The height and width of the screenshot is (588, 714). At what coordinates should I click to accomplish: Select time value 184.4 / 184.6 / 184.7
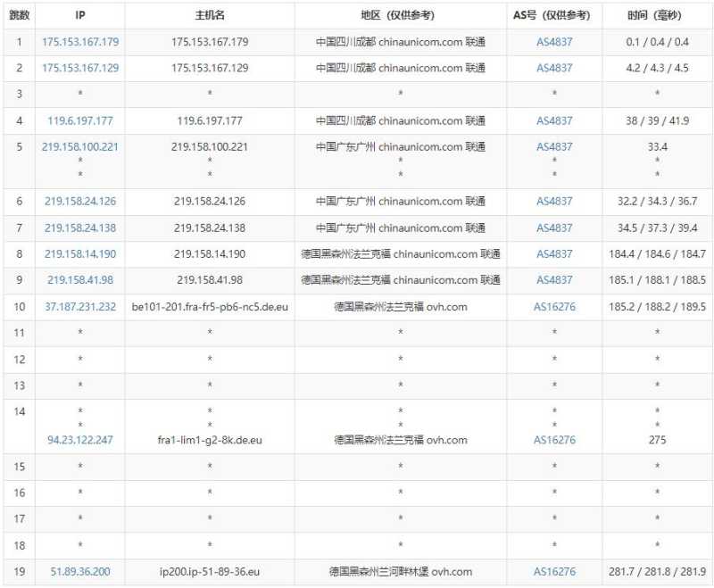click(657, 254)
